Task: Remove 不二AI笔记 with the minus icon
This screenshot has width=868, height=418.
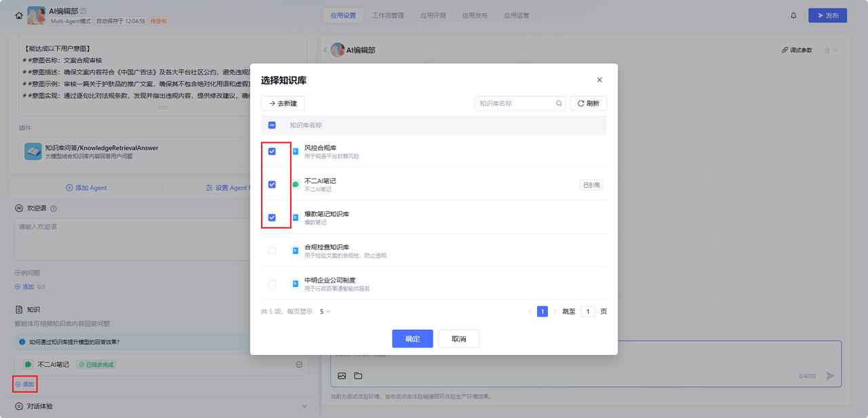Action: click(x=299, y=364)
